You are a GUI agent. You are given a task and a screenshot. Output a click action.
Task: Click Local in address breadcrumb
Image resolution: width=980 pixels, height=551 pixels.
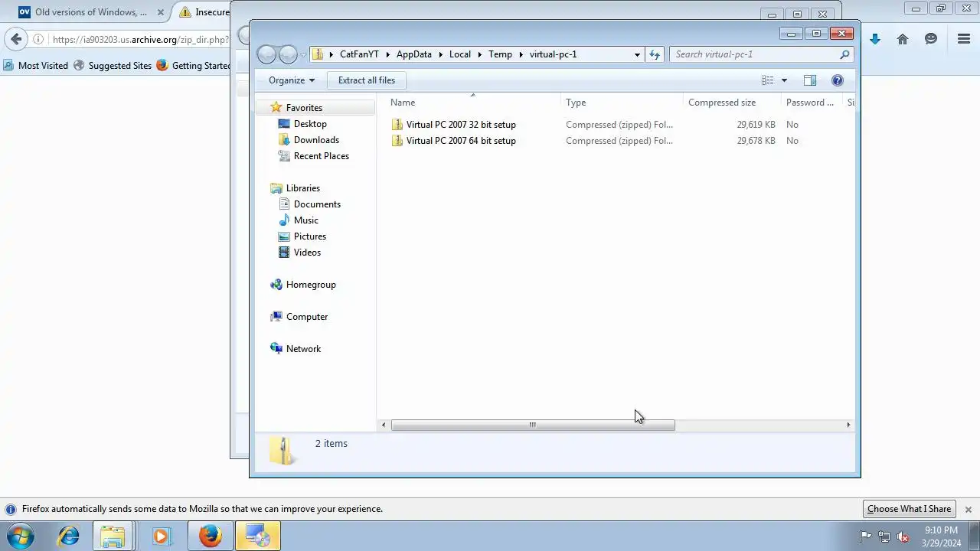click(x=460, y=54)
